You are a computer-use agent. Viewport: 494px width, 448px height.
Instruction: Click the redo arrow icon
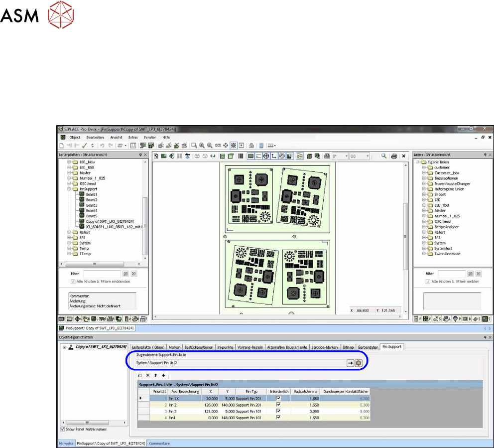111,146
